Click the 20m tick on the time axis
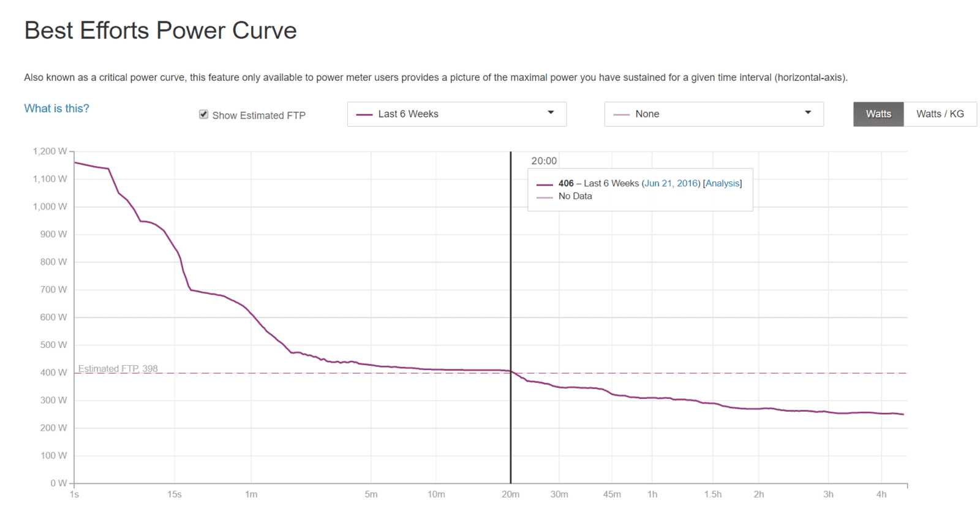The height and width of the screenshot is (514, 980). pos(510,494)
